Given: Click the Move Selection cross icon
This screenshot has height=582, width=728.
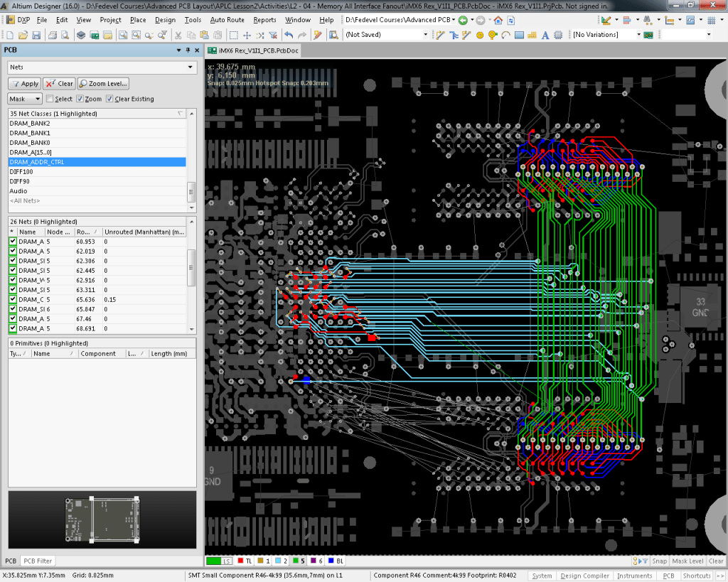Looking at the screenshot, I should click(x=247, y=34).
